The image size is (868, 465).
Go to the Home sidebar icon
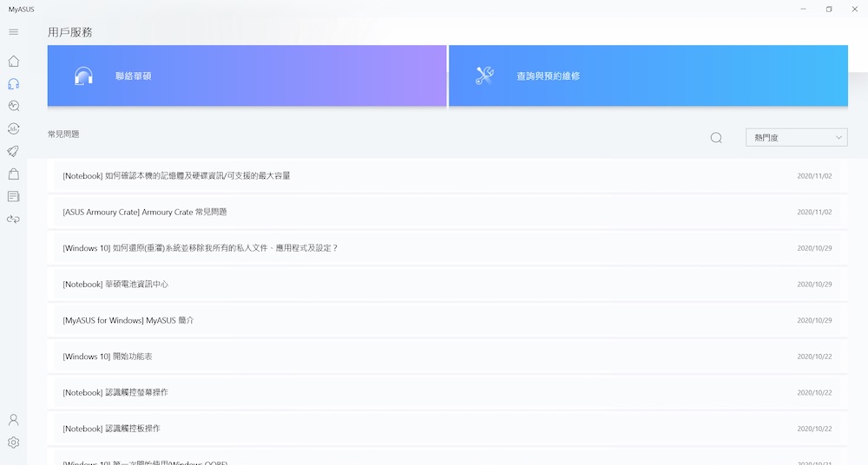13,62
